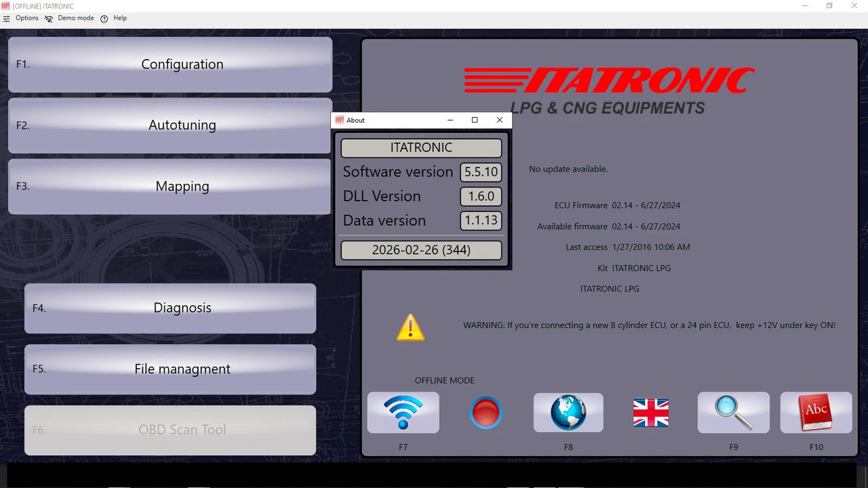Screen dimensions: 868x488
Task: Select the UK flag language icon
Action: pyautogui.click(x=651, y=413)
